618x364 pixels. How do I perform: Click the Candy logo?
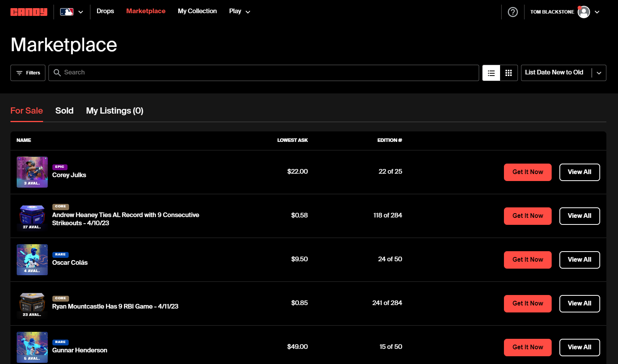coord(29,12)
